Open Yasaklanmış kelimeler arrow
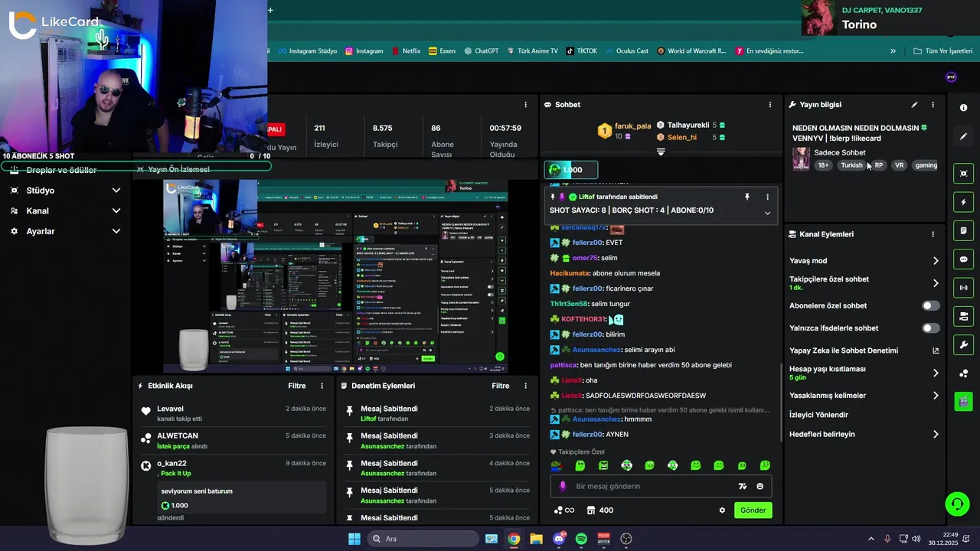980x551 pixels. click(x=935, y=396)
